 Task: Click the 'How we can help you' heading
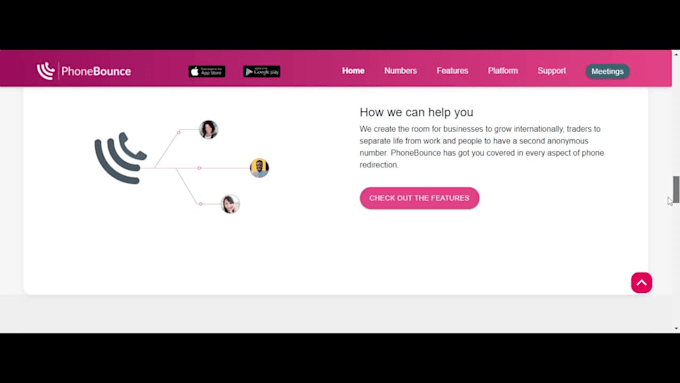coord(416,112)
